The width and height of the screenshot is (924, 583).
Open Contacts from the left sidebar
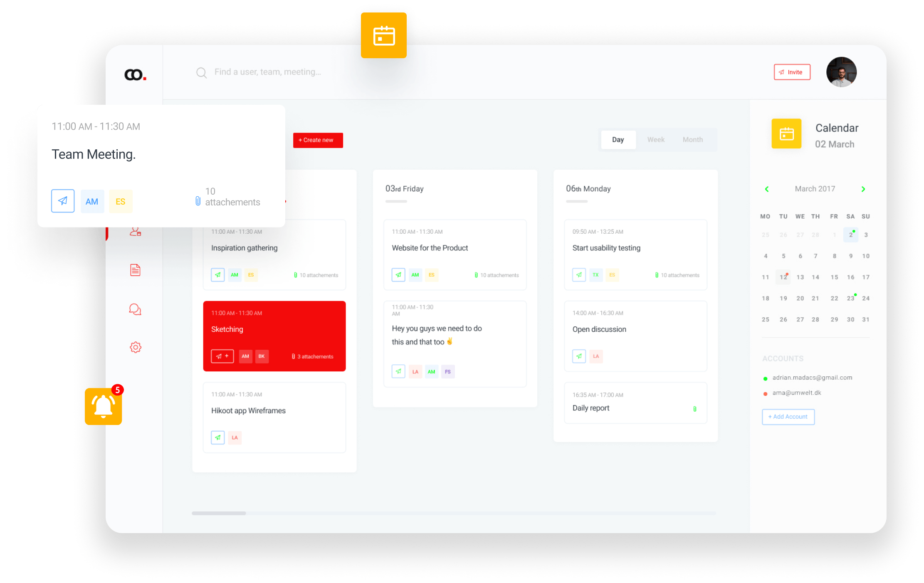[135, 232]
